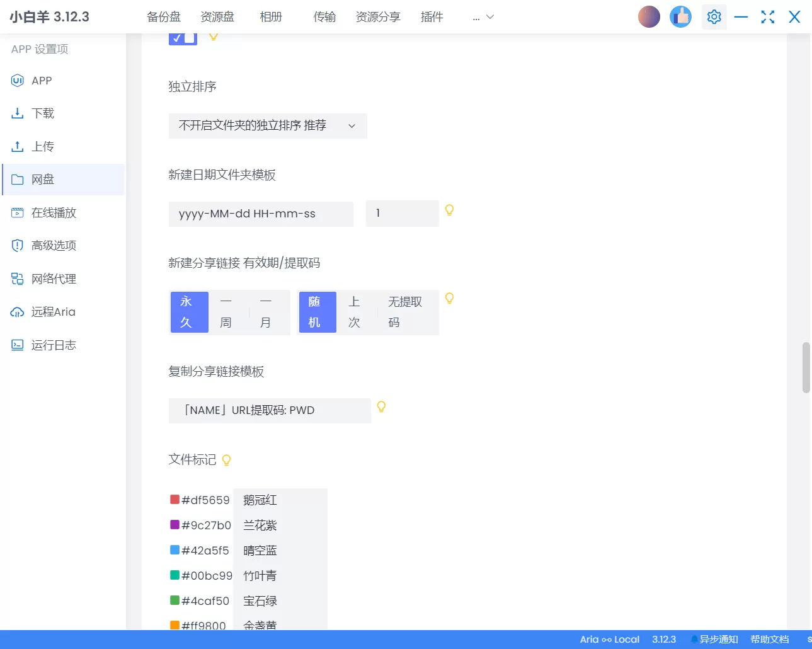Open the user avatar profile
The image size is (812, 649).
click(x=649, y=17)
